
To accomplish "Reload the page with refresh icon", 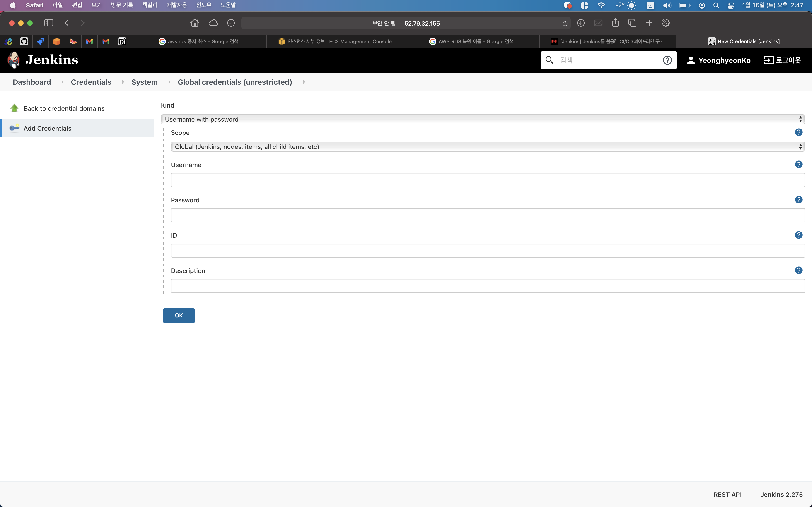I will pos(565,23).
